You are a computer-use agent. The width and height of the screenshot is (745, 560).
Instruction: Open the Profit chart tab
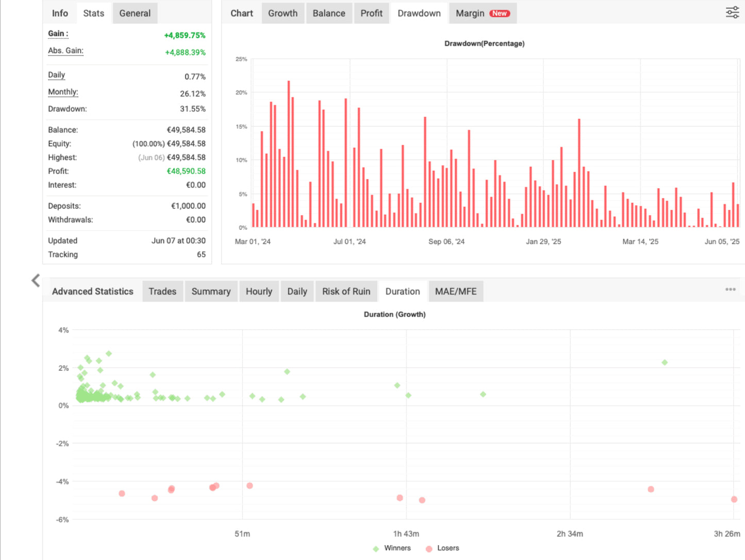pyautogui.click(x=371, y=13)
